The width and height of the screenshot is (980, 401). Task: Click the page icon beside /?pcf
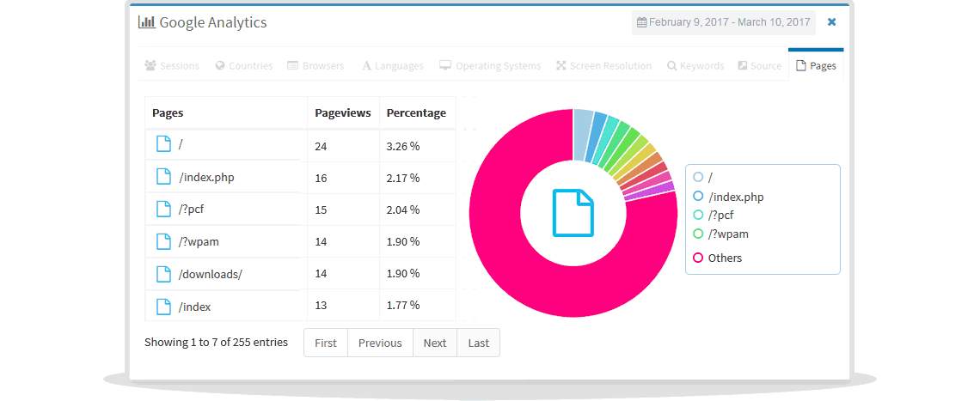tap(163, 209)
